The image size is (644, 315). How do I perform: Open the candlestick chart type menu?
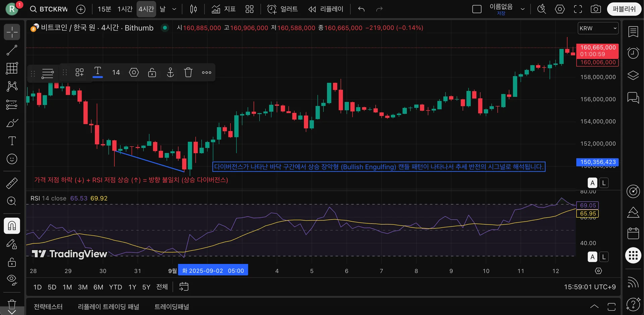pyautogui.click(x=194, y=9)
